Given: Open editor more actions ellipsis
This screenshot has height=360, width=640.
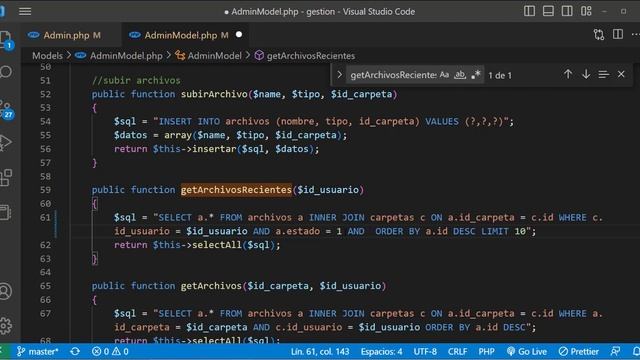Looking at the screenshot, I should 636,35.
